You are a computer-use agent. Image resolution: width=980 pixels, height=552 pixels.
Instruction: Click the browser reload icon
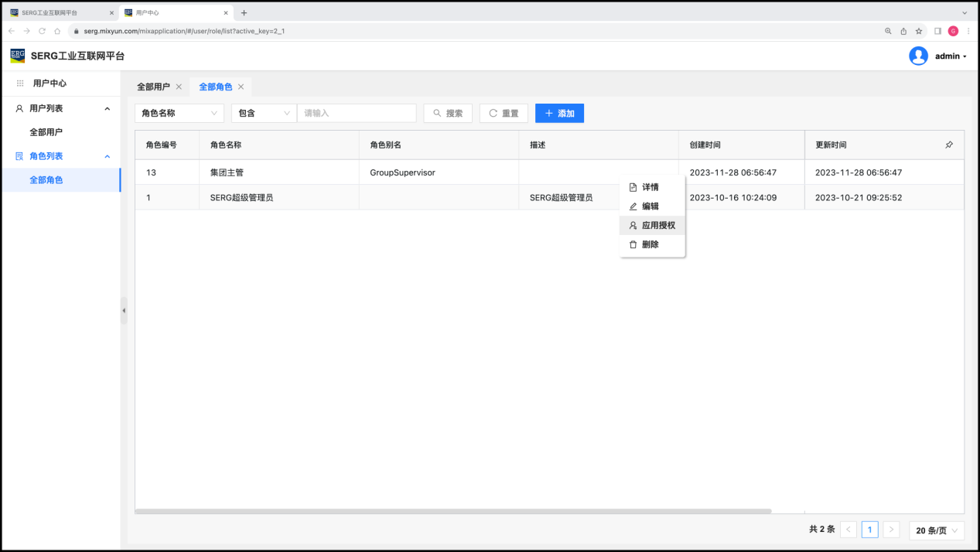pyautogui.click(x=42, y=31)
